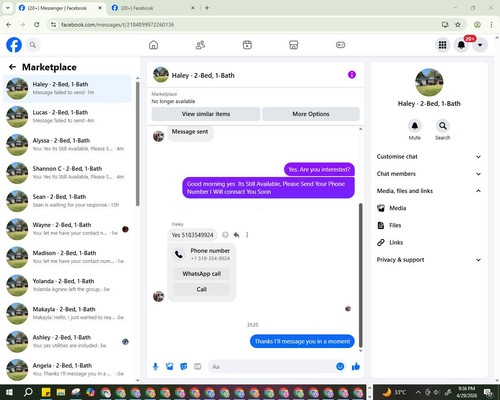
Task: Open the Files item in side panel
Action: point(429,225)
